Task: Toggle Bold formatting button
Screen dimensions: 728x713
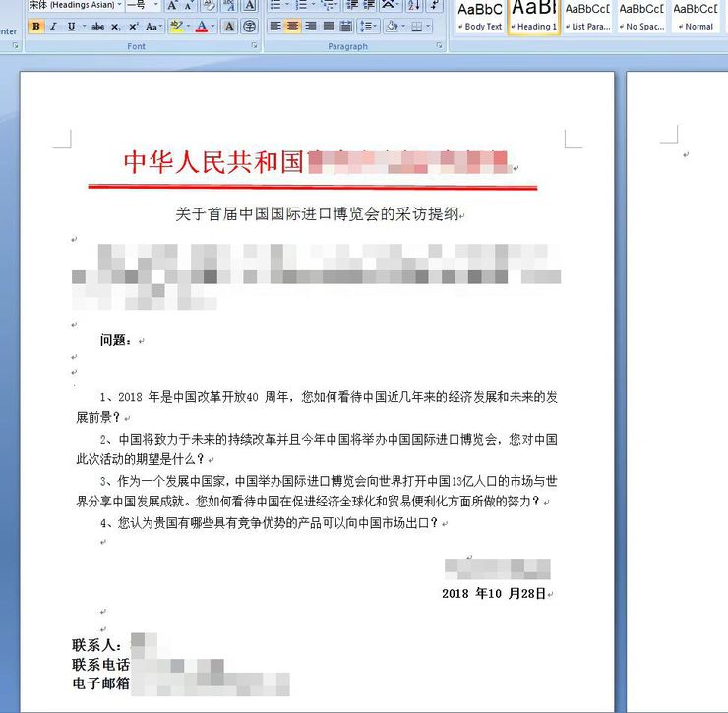Action: pos(36,27)
